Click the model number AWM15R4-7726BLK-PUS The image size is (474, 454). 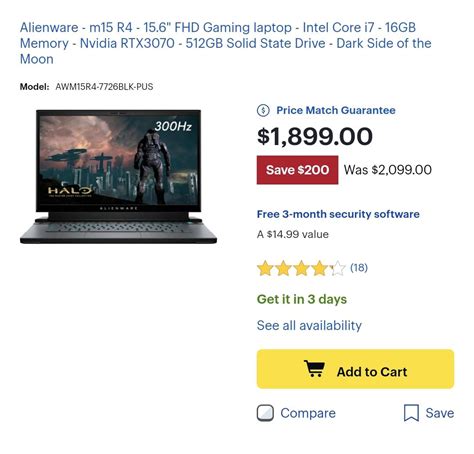pos(104,87)
